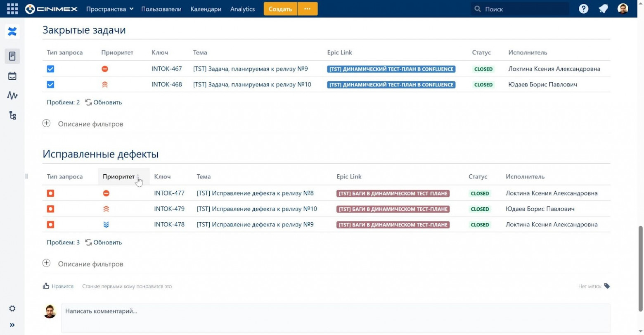Open the INTOK-477 issue link
The height and width of the screenshot is (335, 644).
tap(169, 193)
